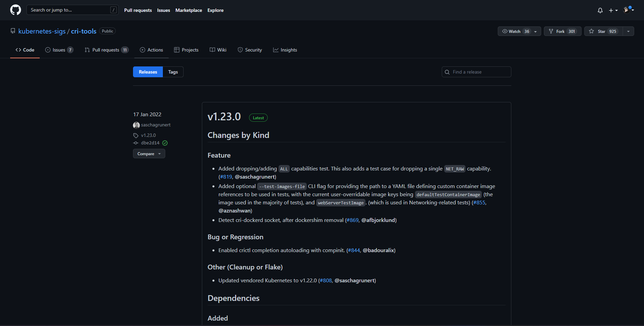Click the Public visibility badge
Screen dimensions: 644x326
108,31
